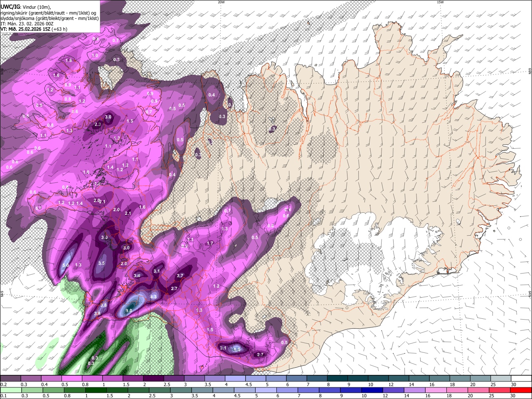This screenshot has height=399, width=532.
Task: Click the white top-row swatch after 30
Action: click(522, 379)
